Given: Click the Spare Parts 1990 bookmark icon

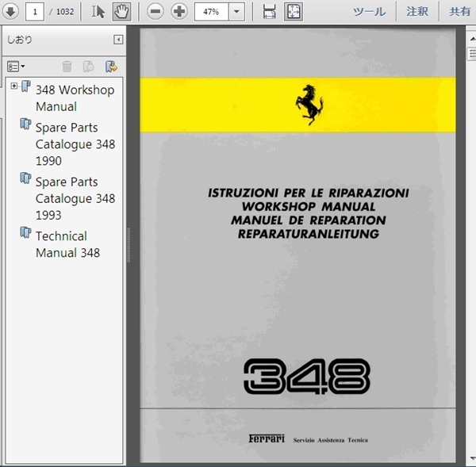Looking at the screenshot, I should click(26, 124).
